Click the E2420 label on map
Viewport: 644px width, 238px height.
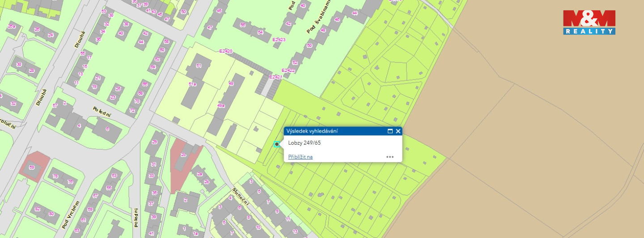click(226, 51)
